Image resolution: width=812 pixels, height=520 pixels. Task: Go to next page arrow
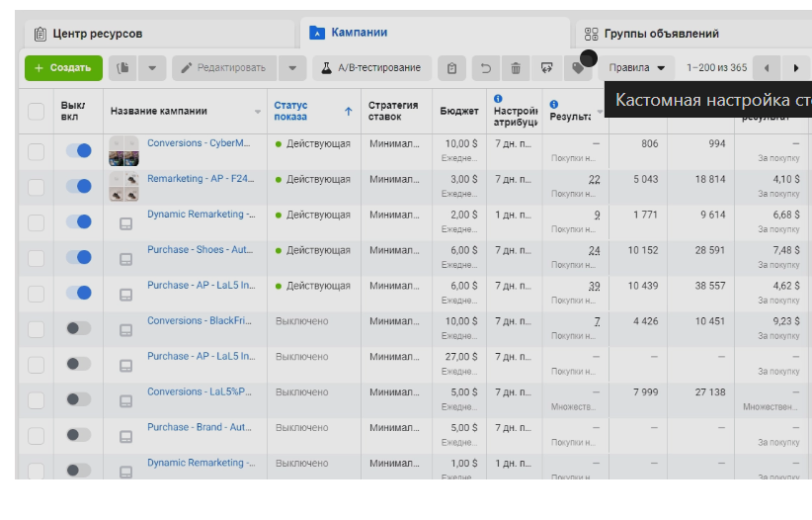pyautogui.click(x=796, y=68)
